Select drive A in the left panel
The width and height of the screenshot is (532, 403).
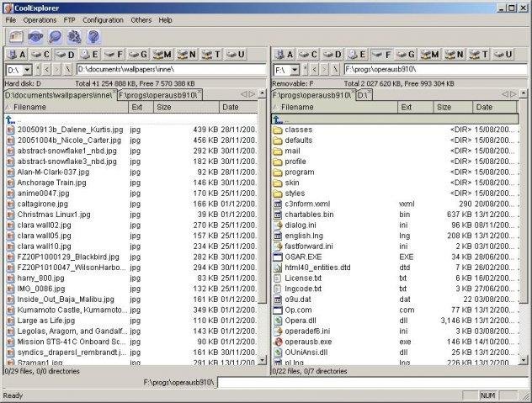tap(17, 55)
